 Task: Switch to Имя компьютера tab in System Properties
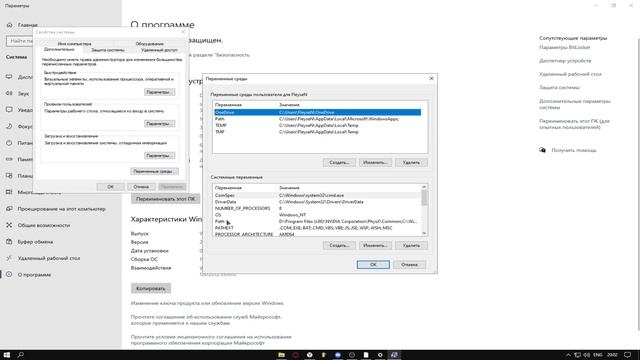click(x=74, y=44)
